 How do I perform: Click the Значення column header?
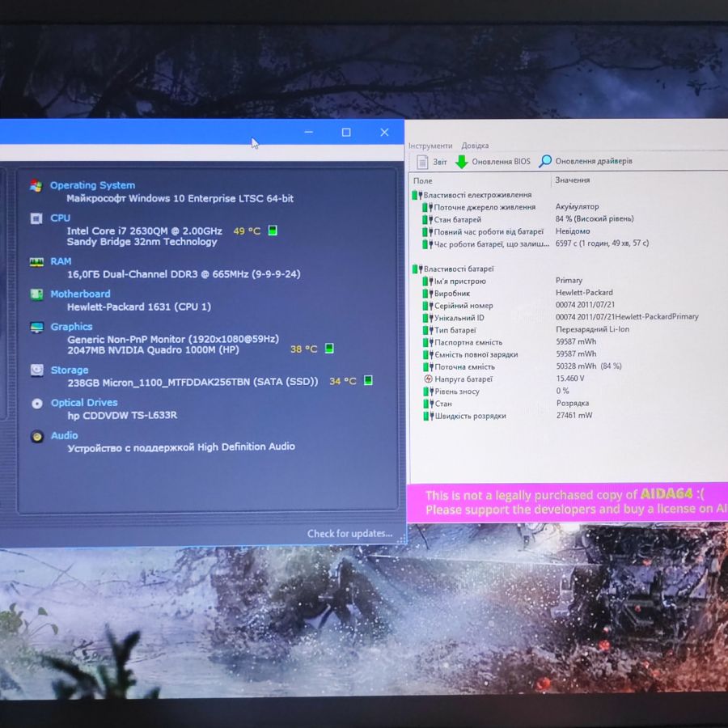573,180
